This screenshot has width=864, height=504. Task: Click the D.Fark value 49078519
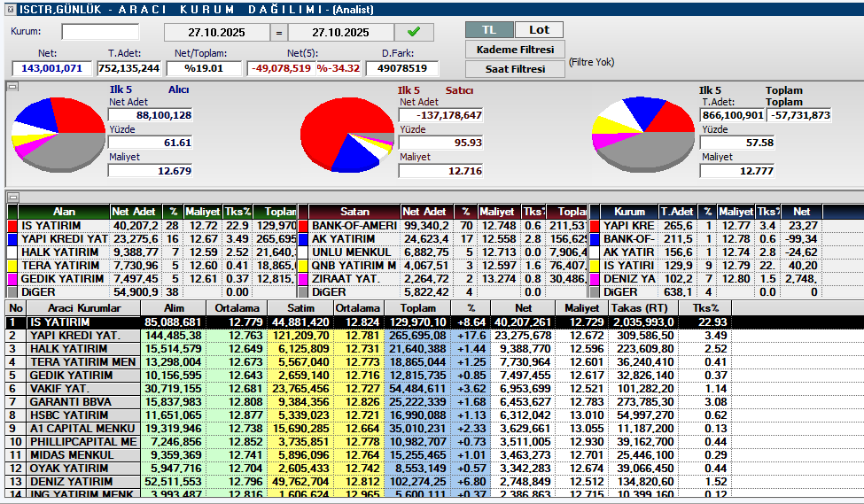pyautogui.click(x=401, y=68)
